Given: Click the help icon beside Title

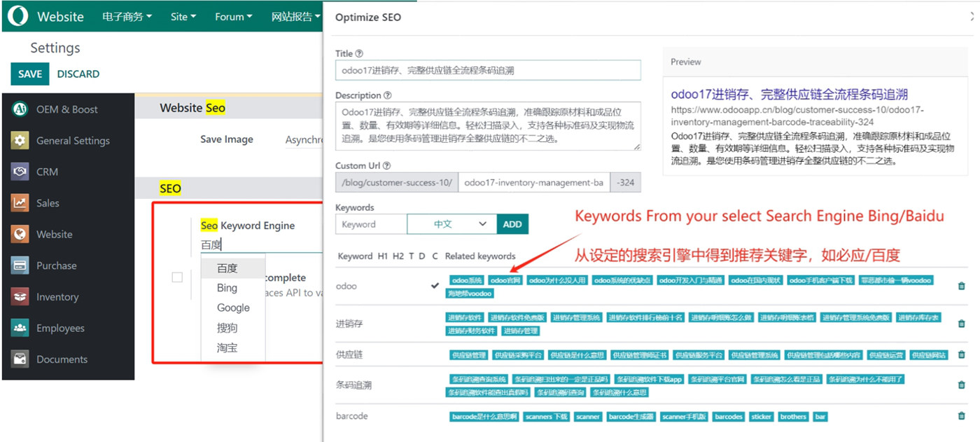Looking at the screenshot, I should [360, 53].
